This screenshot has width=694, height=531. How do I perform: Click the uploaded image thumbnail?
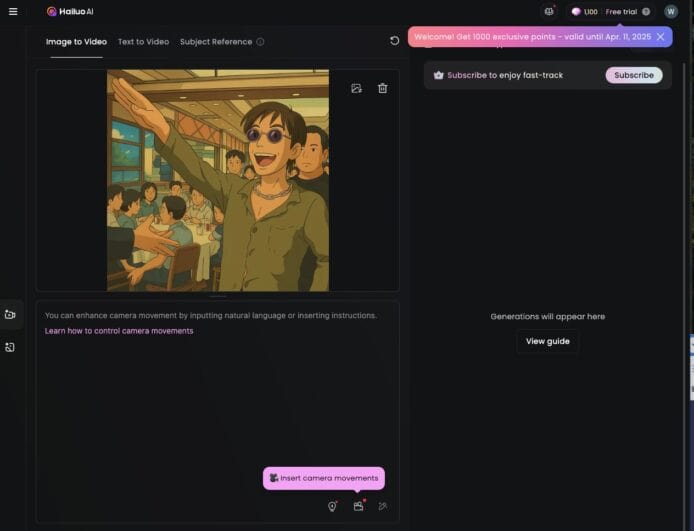218,180
